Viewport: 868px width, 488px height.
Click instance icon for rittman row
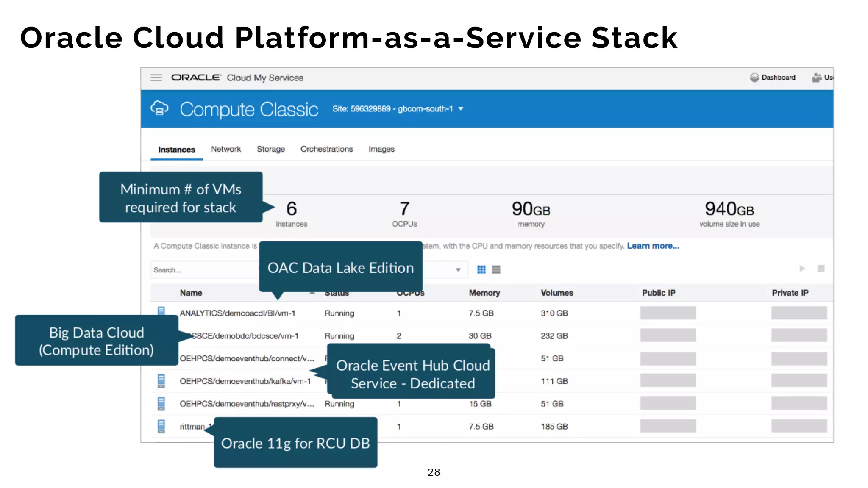coord(161,426)
